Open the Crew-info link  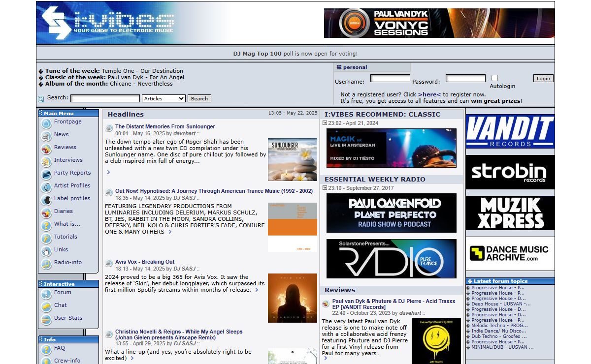coord(67,361)
